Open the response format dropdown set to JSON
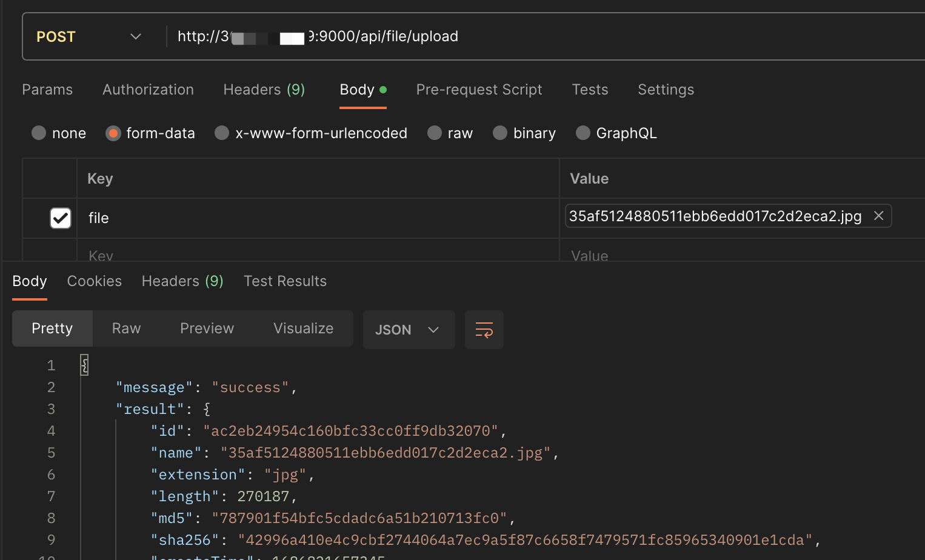Viewport: 925px width, 560px height. point(409,330)
